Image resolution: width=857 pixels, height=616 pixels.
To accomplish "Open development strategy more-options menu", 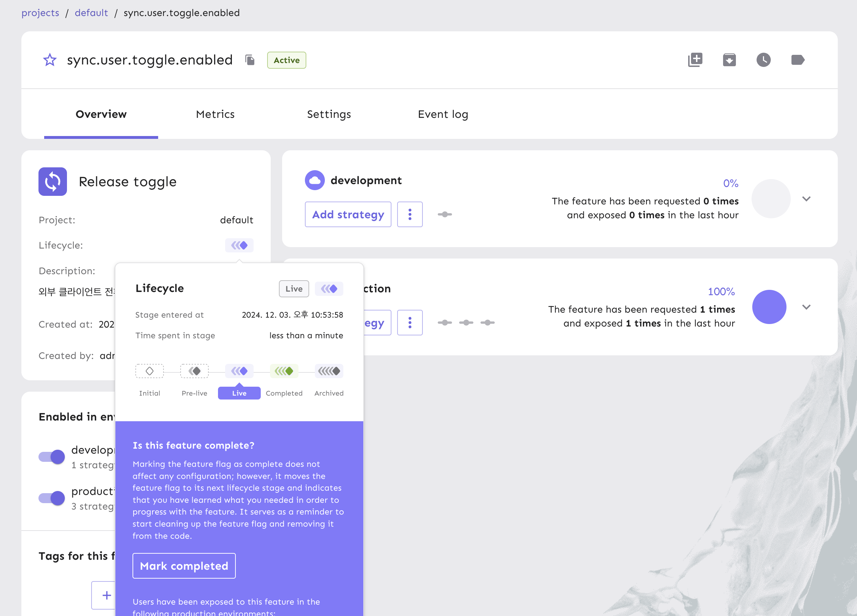I will pos(410,214).
